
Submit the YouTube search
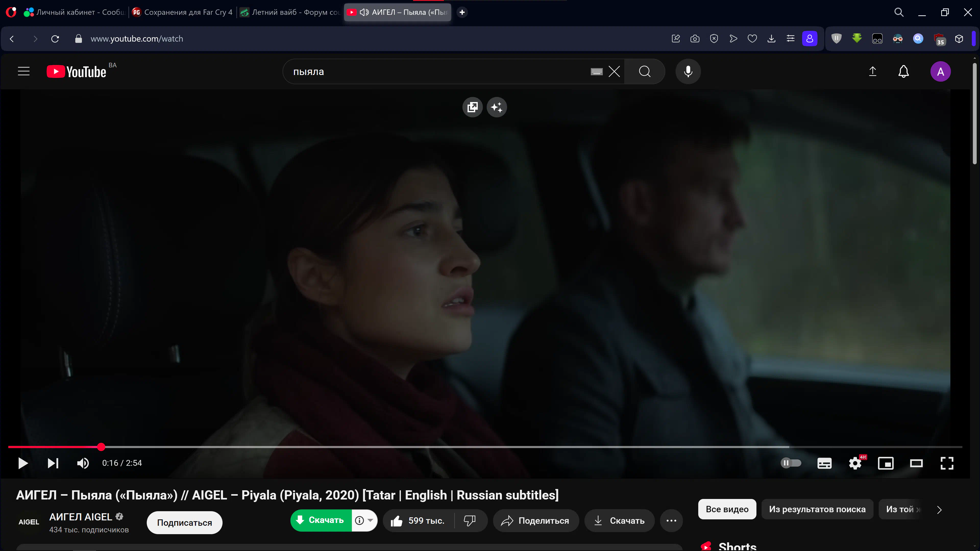(x=645, y=71)
